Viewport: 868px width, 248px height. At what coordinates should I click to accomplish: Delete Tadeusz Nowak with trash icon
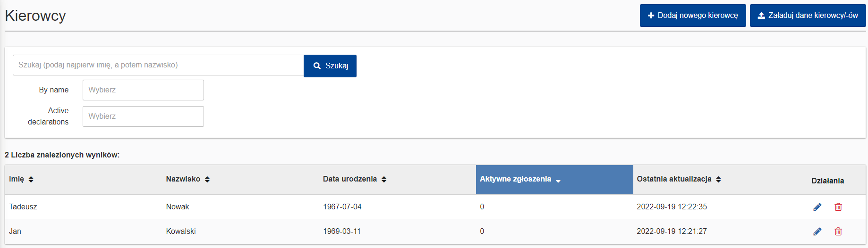pyautogui.click(x=838, y=207)
